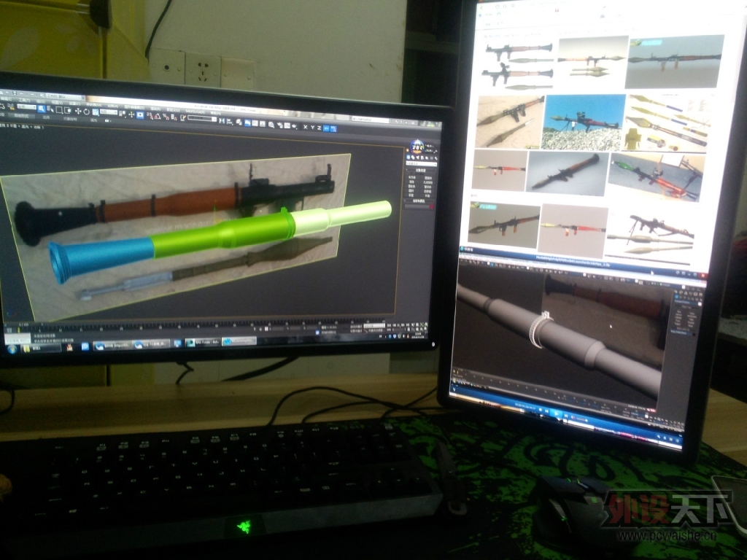
Task: Open the folder icon on the Windows taskbar
Action: tap(27, 349)
